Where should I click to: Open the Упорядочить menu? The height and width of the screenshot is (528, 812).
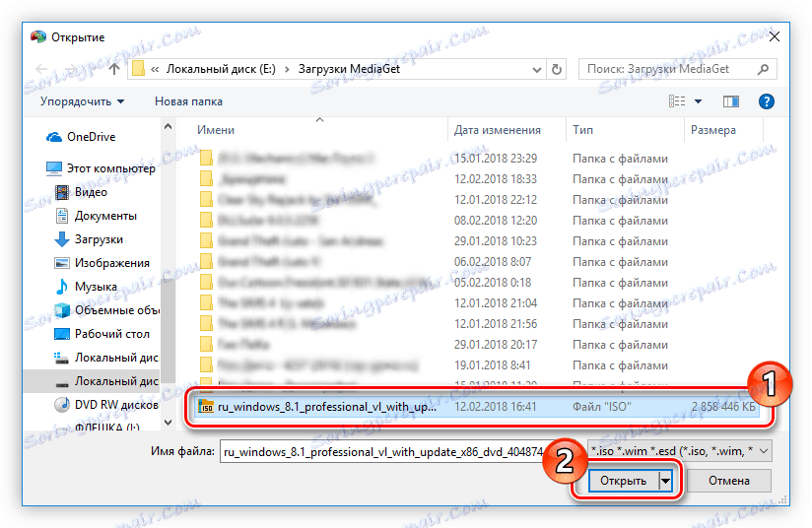tap(82, 101)
